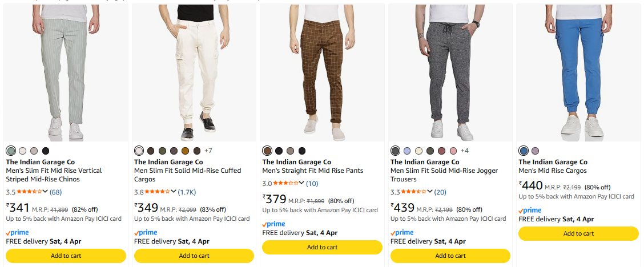The height and width of the screenshot is (267, 644).
Task: Open Men's Straight Fit Mid Rise Pants title
Action: pyautogui.click(x=313, y=171)
